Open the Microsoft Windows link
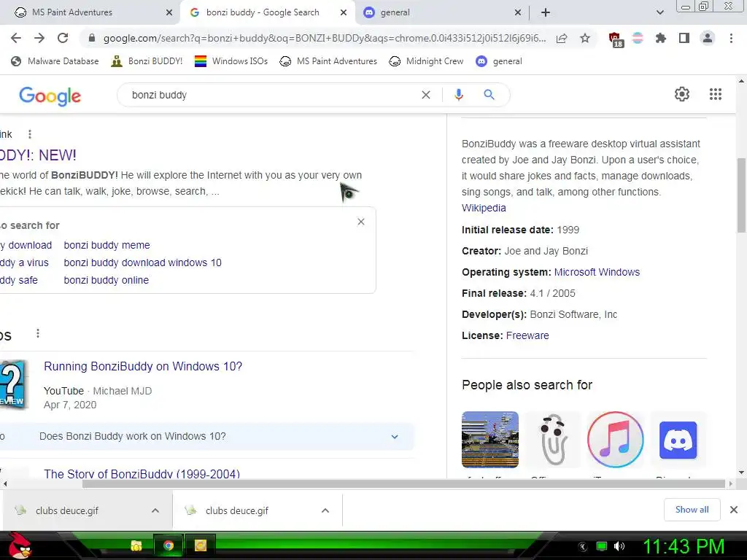747x560 pixels. pyautogui.click(x=597, y=273)
